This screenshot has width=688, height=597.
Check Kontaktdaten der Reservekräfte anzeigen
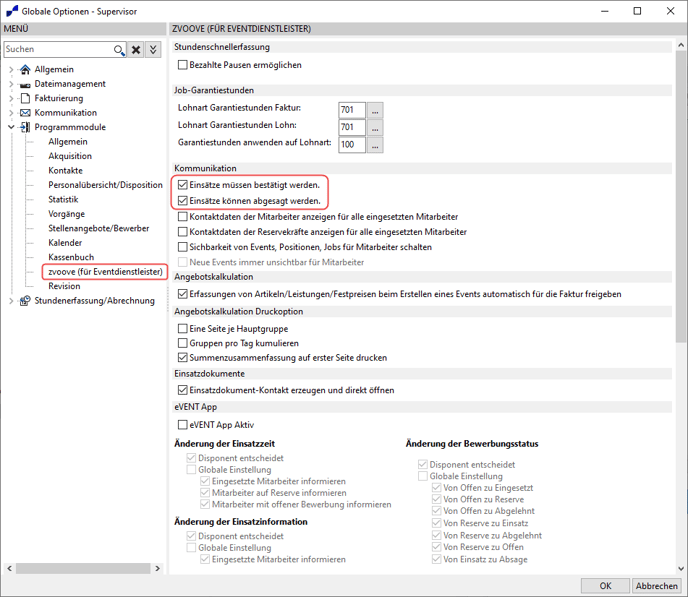point(183,232)
